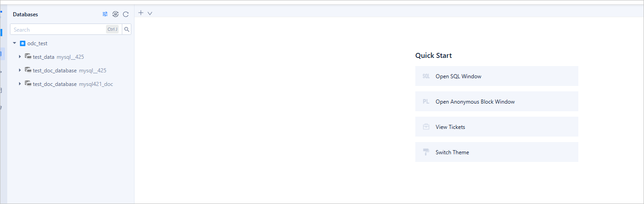Viewport: 644px width, 204px height.
Task: Click the SQL icon in Quick Start
Action: pos(426,76)
